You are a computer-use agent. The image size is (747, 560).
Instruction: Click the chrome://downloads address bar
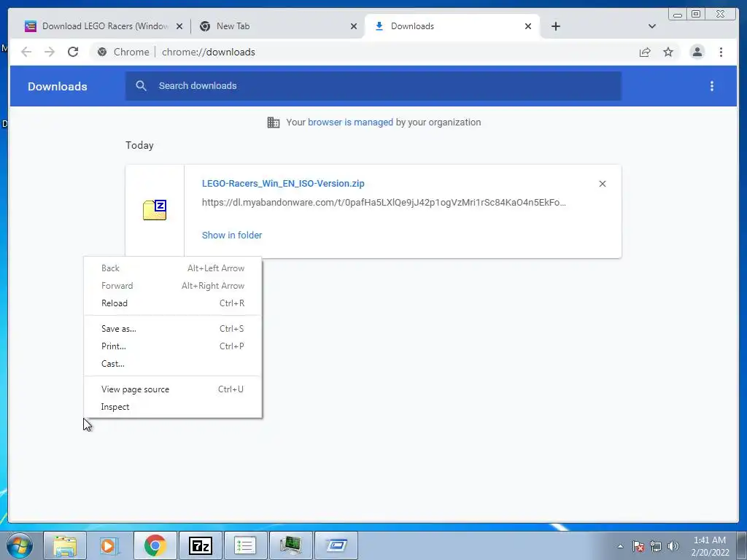(x=362, y=52)
